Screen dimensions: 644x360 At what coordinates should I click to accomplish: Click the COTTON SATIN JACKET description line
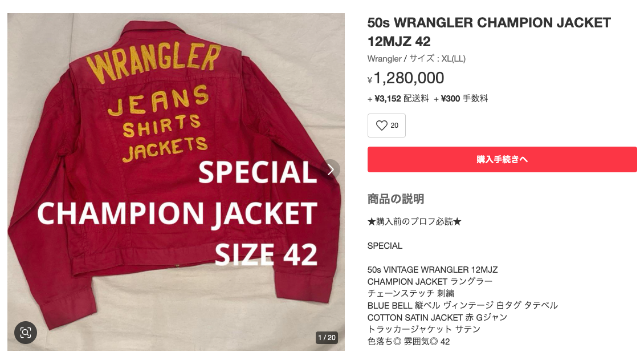click(x=437, y=317)
